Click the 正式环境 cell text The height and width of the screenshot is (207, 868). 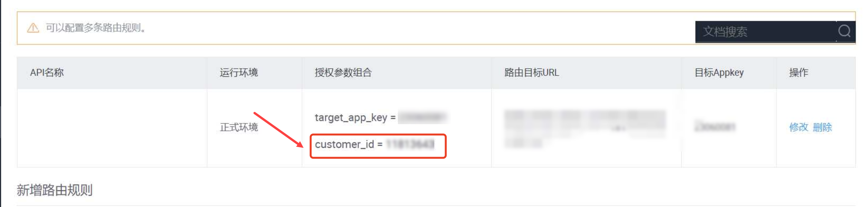239,127
